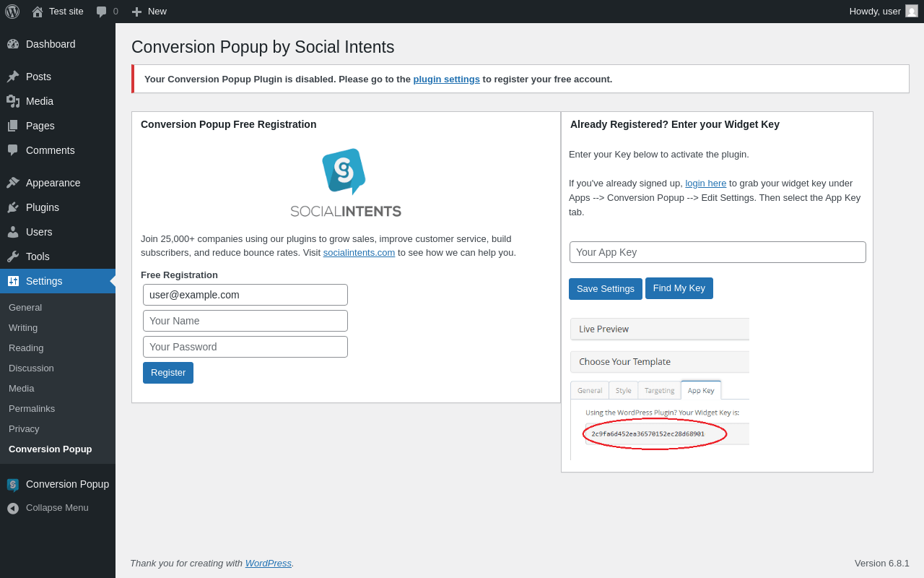Click the Social Intents Conversion Popup sidebar icon
The image size is (924, 578).
pos(13,484)
